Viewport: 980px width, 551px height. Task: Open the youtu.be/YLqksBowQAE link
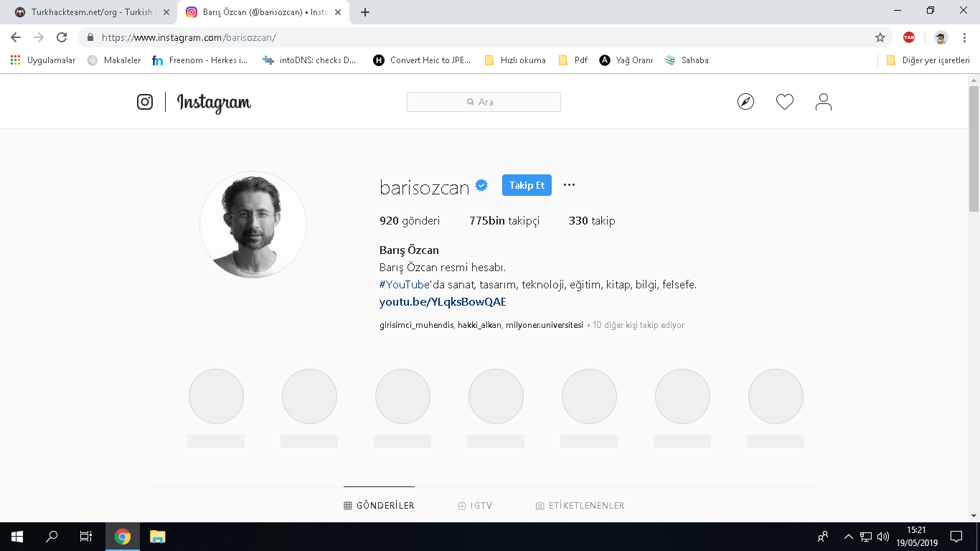pyautogui.click(x=443, y=301)
